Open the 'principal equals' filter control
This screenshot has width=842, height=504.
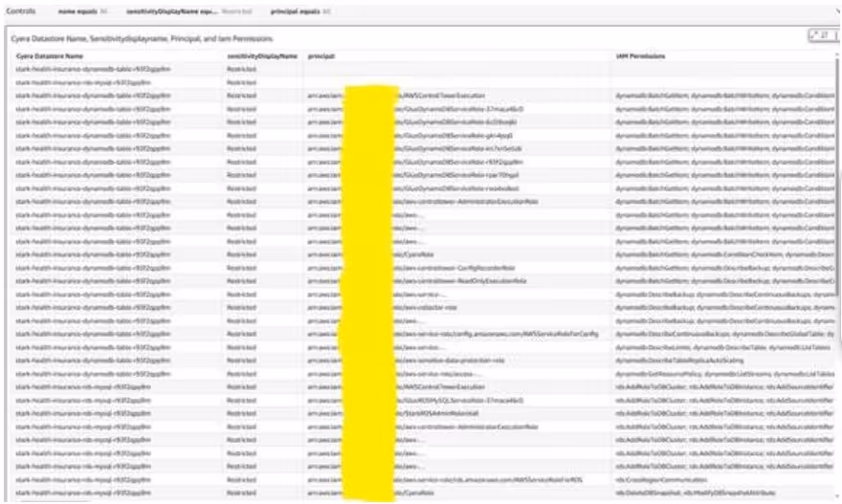tap(299, 11)
